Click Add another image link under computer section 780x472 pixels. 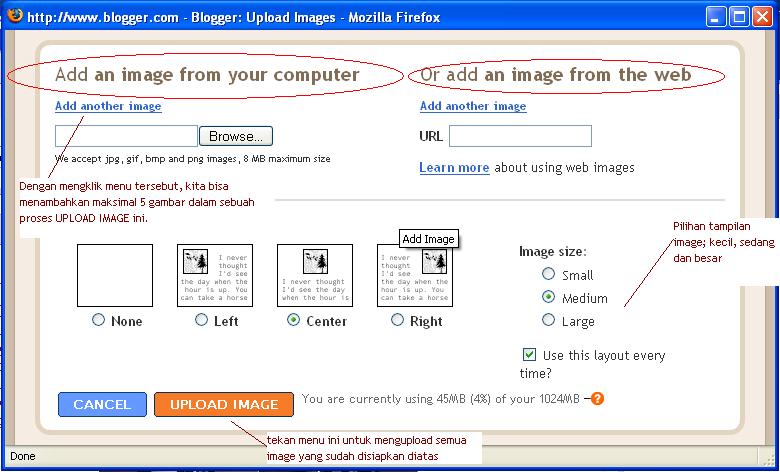click(108, 106)
